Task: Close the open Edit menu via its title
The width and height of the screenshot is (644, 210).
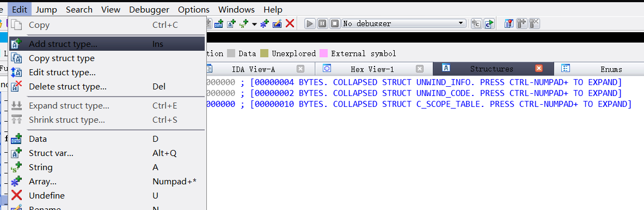Action: point(20,9)
